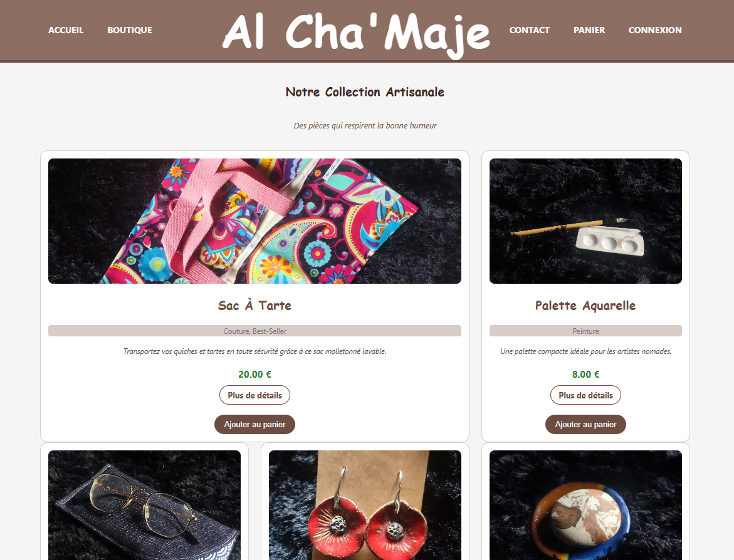This screenshot has height=560, width=734.
Task: Click the Peinture category tag
Action: click(x=585, y=331)
